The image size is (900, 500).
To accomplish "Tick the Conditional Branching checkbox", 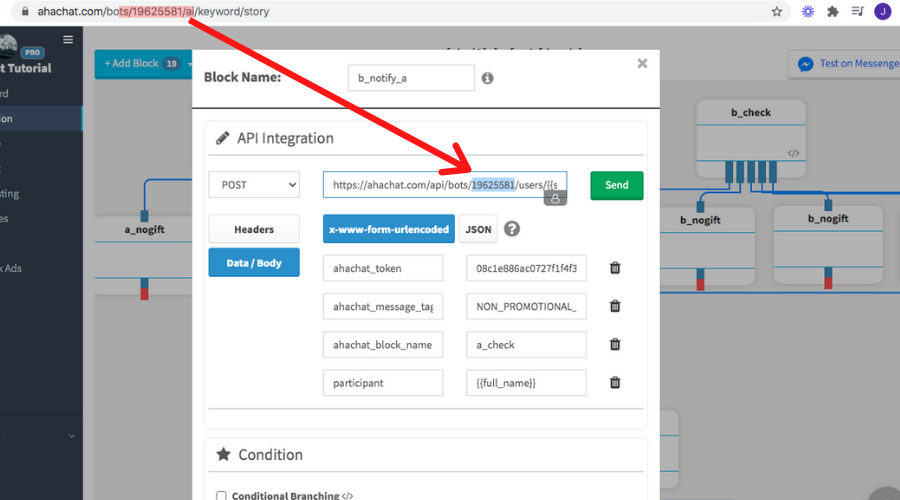I will [221, 495].
